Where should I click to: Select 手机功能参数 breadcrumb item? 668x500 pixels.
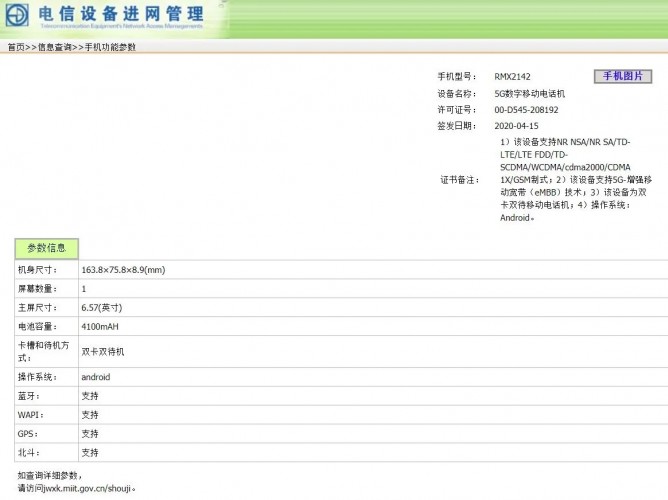point(110,47)
